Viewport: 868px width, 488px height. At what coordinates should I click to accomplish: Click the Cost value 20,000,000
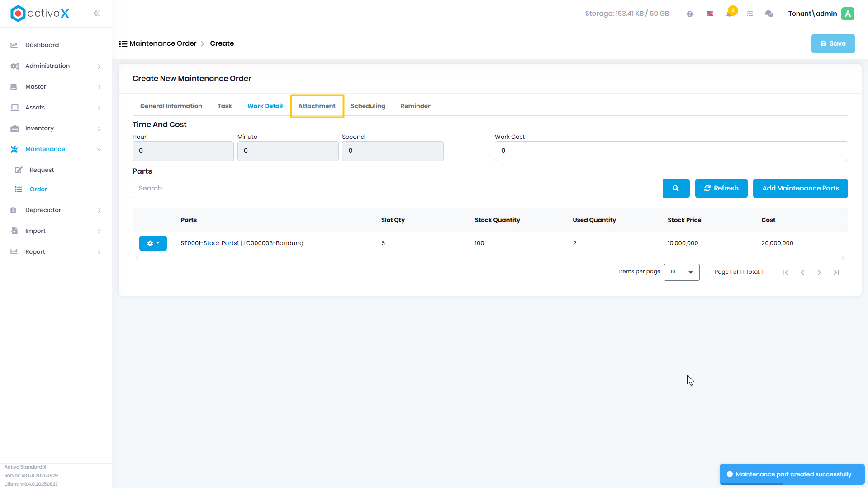[x=777, y=243]
